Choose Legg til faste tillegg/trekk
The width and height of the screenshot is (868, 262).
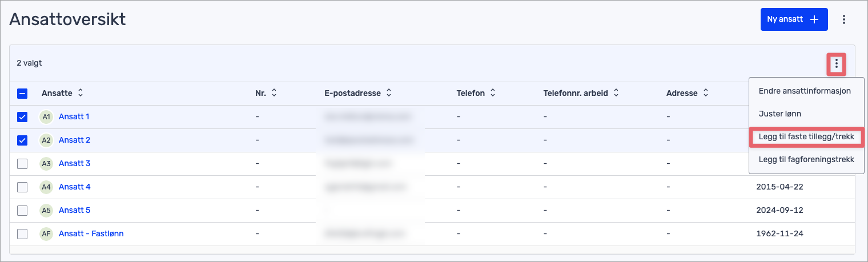point(806,137)
